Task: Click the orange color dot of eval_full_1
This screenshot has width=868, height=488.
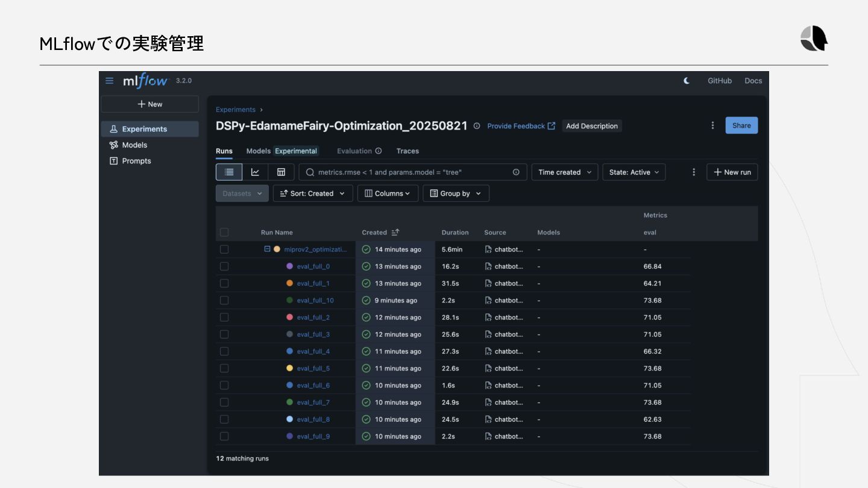Action: 290,283
